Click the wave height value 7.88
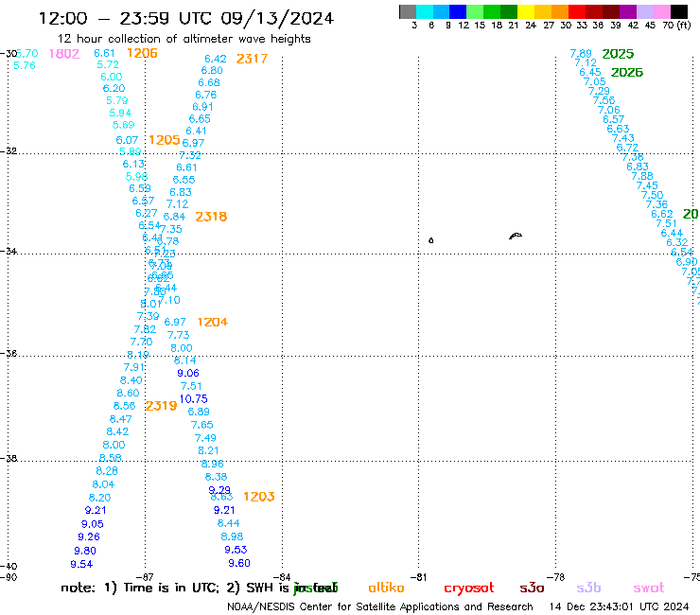The width and height of the screenshot is (700, 615). (642, 176)
